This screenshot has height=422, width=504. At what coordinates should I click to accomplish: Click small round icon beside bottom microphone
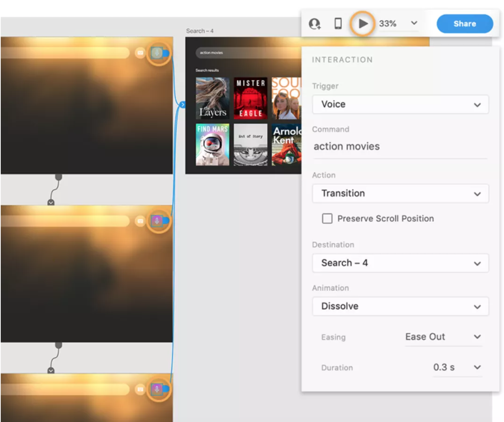pos(140,389)
